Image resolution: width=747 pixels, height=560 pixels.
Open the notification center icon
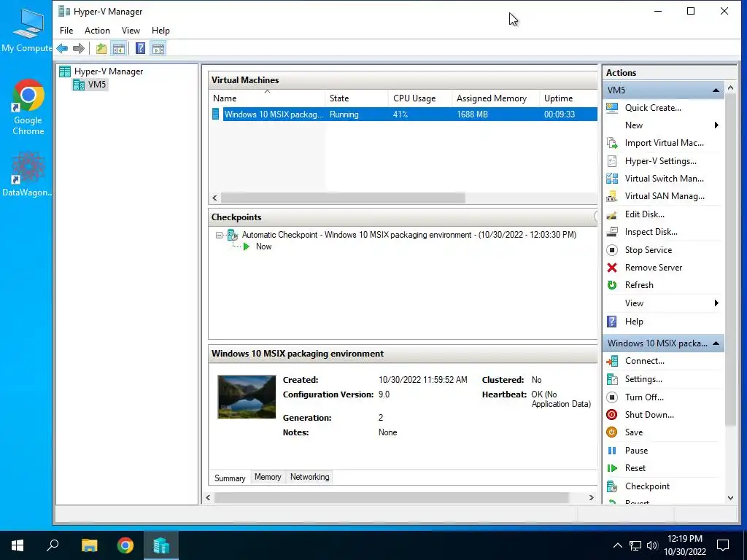(723, 545)
